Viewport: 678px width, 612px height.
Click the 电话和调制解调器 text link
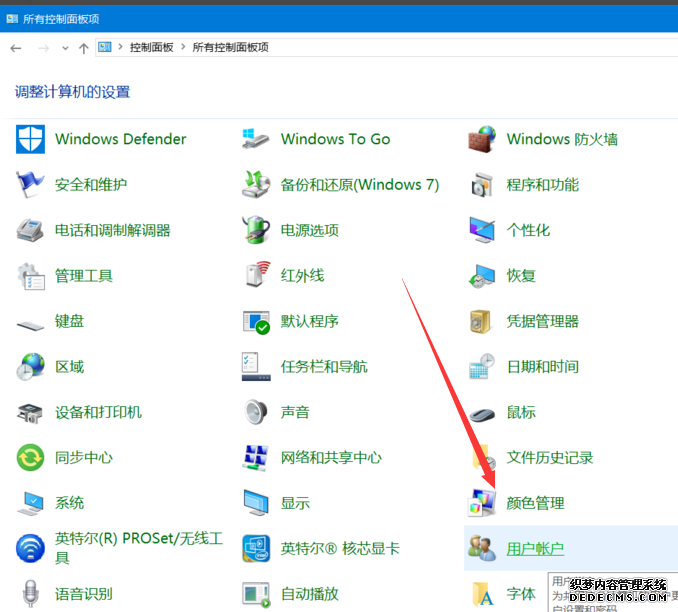(x=112, y=230)
